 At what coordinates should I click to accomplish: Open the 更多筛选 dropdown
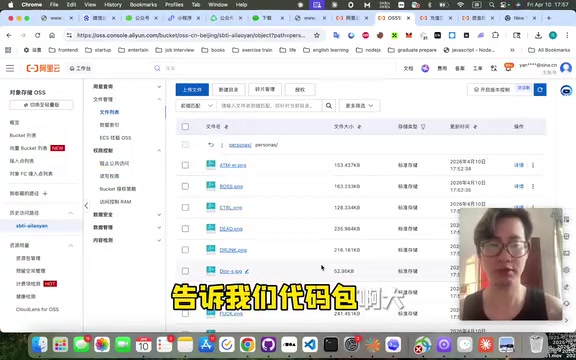[x=359, y=106]
